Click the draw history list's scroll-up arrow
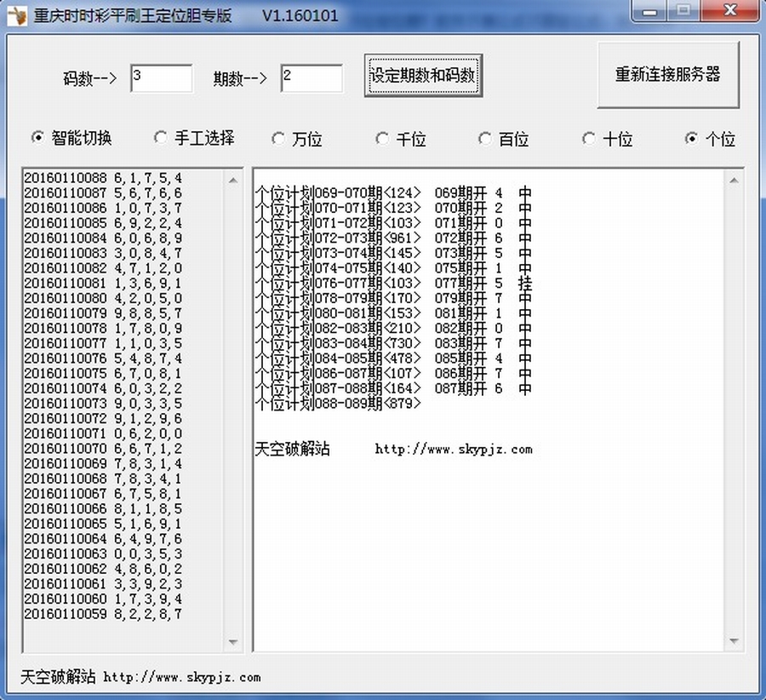This screenshot has height=700, width=766. pos(234,180)
